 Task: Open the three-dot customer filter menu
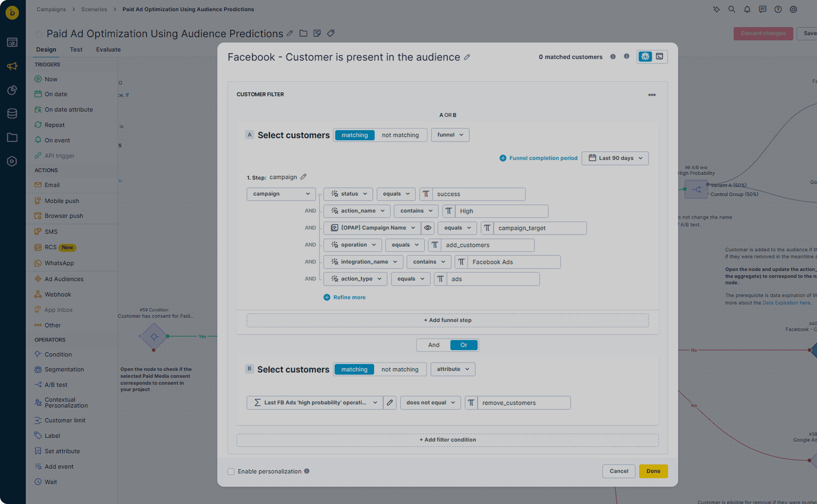651,95
